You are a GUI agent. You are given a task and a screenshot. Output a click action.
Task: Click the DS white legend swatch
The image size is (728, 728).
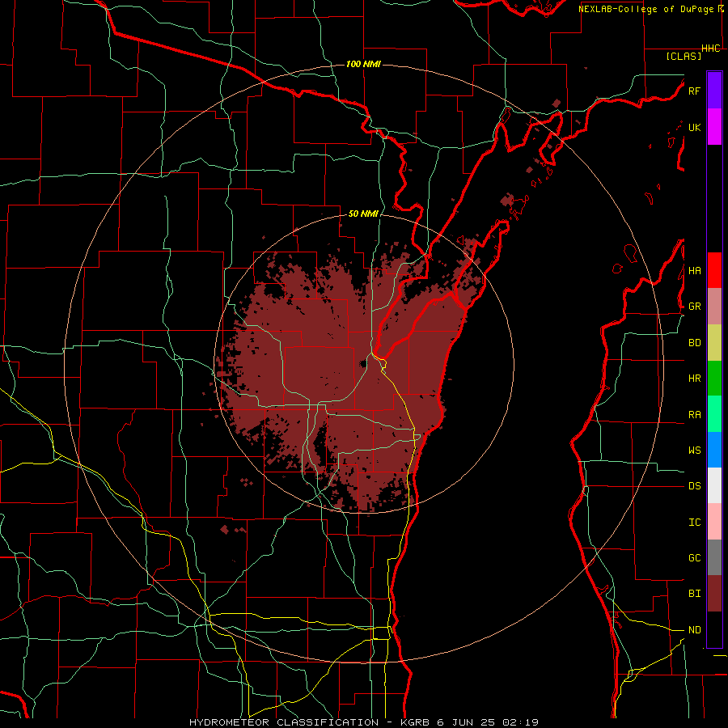(714, 485)
